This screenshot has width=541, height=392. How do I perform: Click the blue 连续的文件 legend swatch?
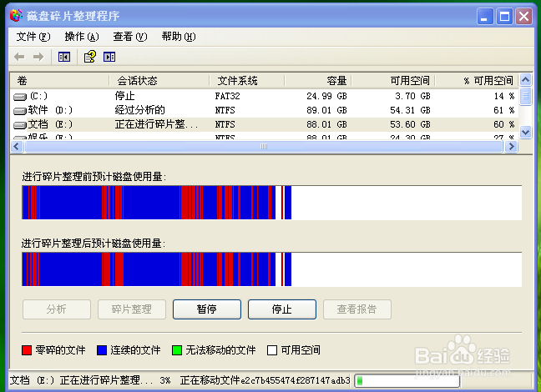click(102, 350)
